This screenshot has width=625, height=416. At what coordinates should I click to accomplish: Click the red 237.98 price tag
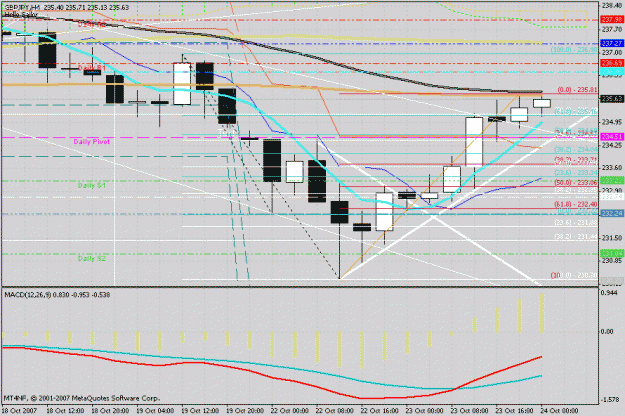pos(612,20)
